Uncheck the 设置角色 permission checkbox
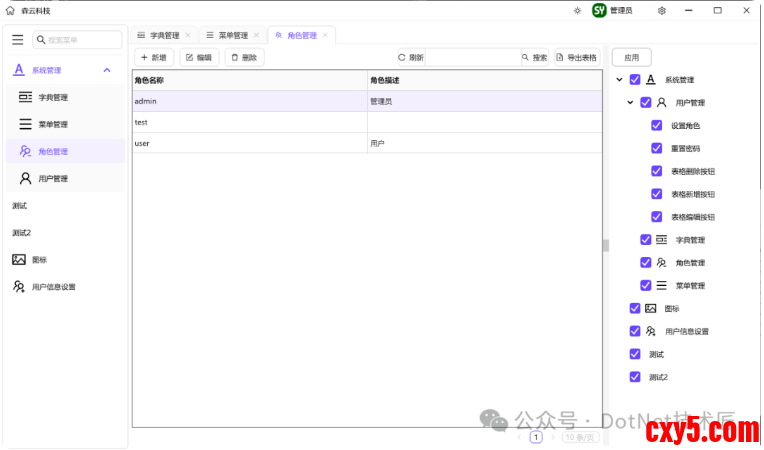The image size is (764, 450). pos(657,126)
